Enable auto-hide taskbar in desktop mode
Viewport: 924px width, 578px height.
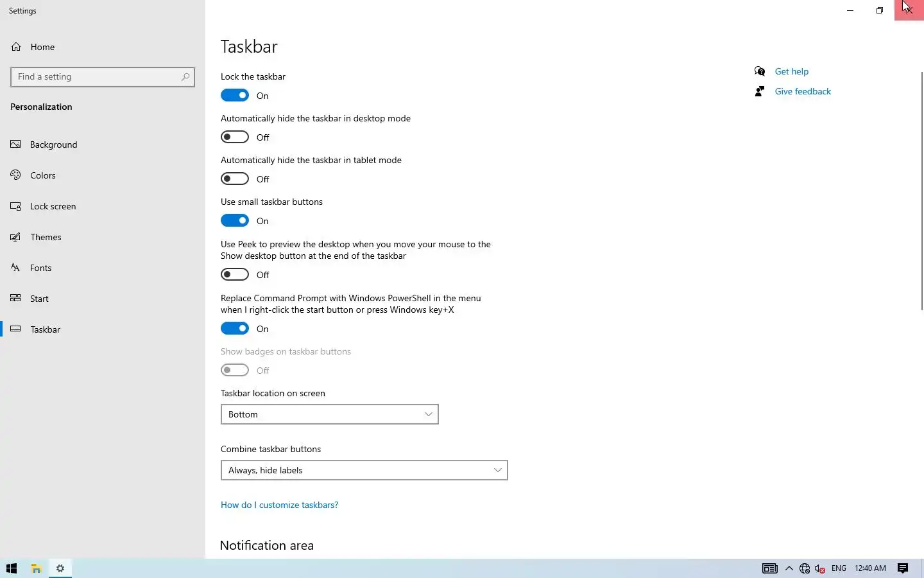coord(235,137)
